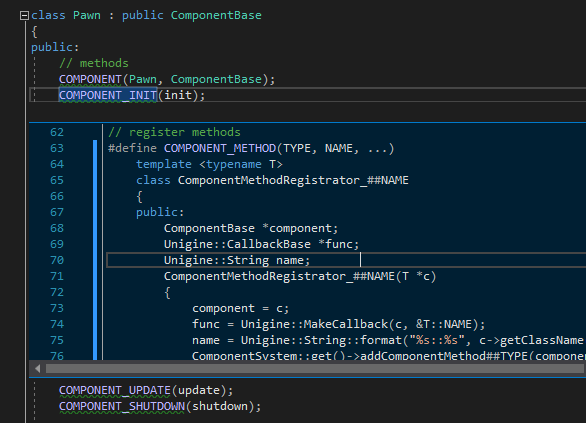Click the Pawn class name in declaration
This screenshot has width=586, height=423.
tap(87, 15)
